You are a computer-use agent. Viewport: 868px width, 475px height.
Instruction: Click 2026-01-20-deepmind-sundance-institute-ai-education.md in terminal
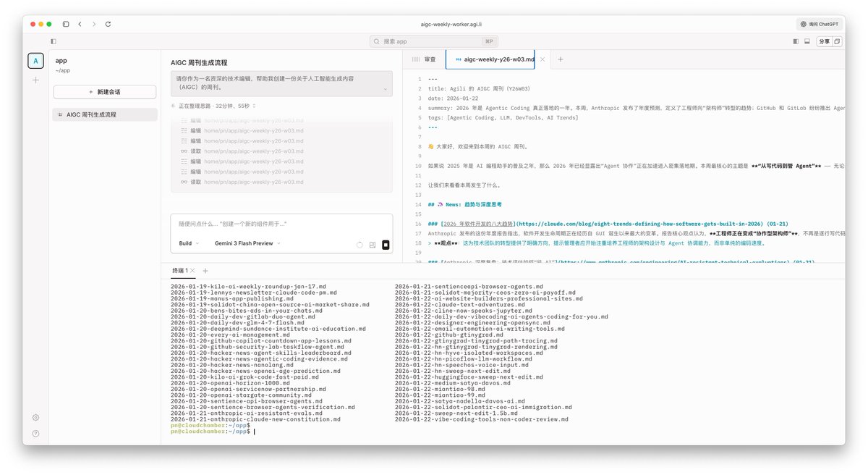[268, 328]
